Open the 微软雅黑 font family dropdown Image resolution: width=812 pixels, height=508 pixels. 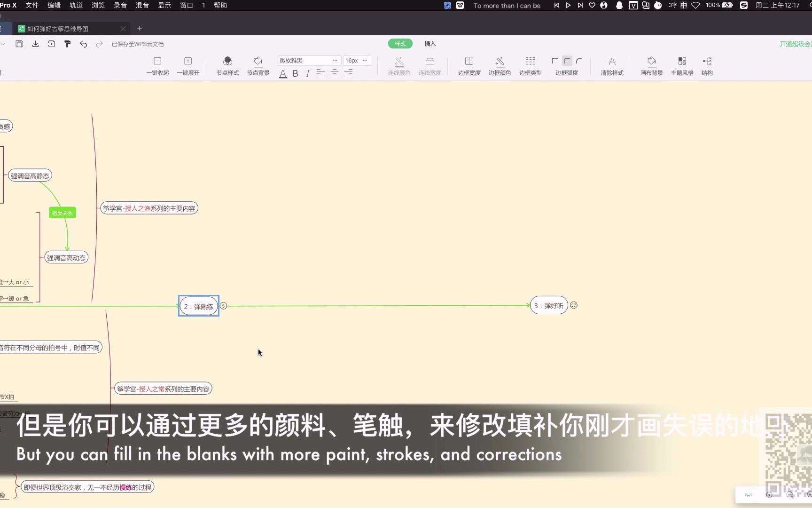[309, 61]
